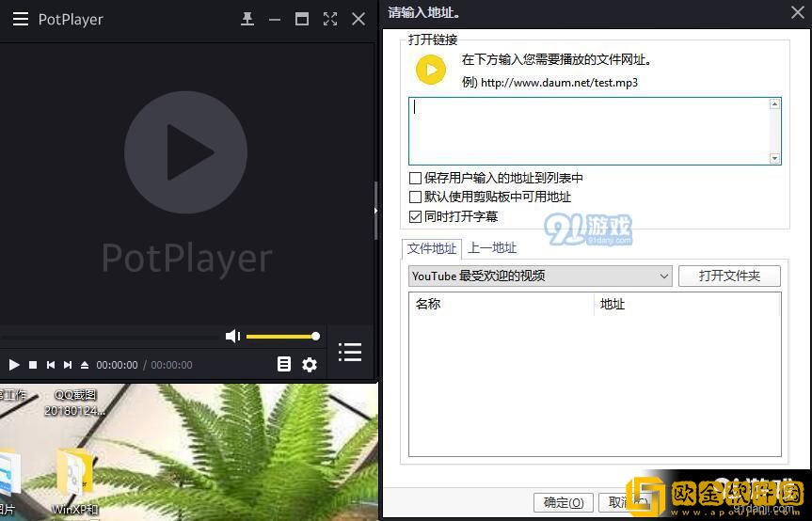This screenshot has height=521, width=812.
Task: Start playback with the play control
Action: point(14,365)
